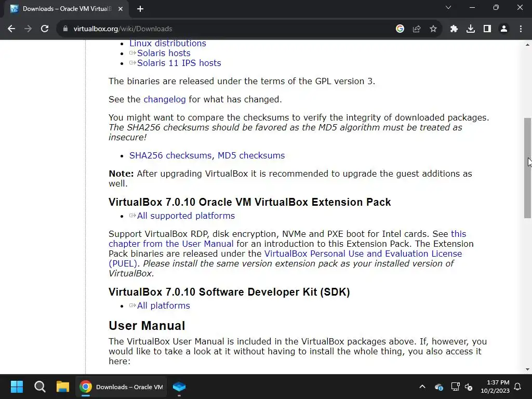Select the Downloads – Oracle VM VirtualBox tab
This screenshot has width=532, height=399.
coord(66,9)
